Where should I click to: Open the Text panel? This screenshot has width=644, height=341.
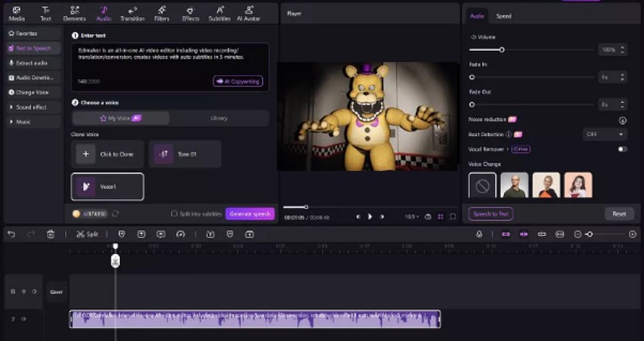[46, 14]
